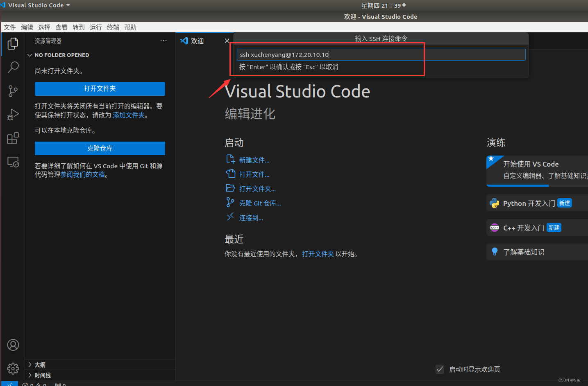
Task: Close the 欢迎 welcome tab
Action: click(227, 41)
